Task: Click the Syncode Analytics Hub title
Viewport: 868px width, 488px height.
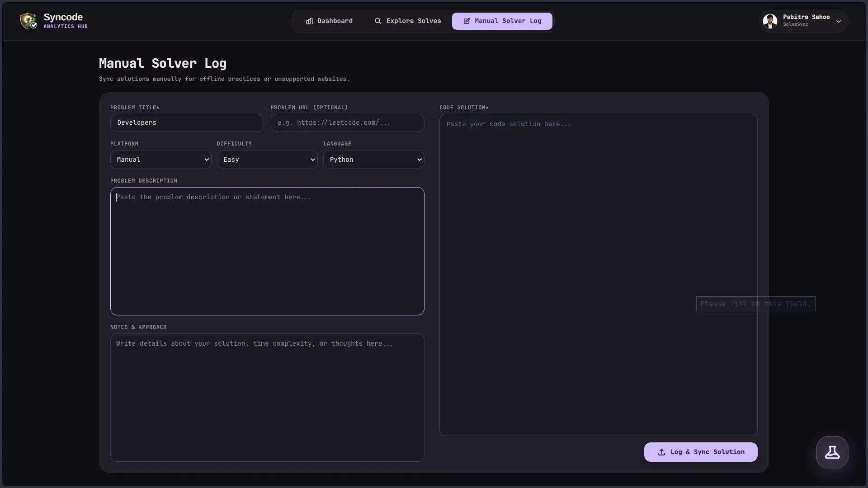Action: point(66,21)
